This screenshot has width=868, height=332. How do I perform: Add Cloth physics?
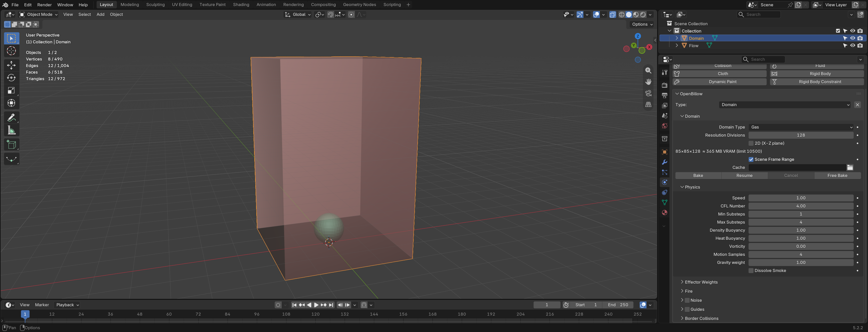click(719, 74)
